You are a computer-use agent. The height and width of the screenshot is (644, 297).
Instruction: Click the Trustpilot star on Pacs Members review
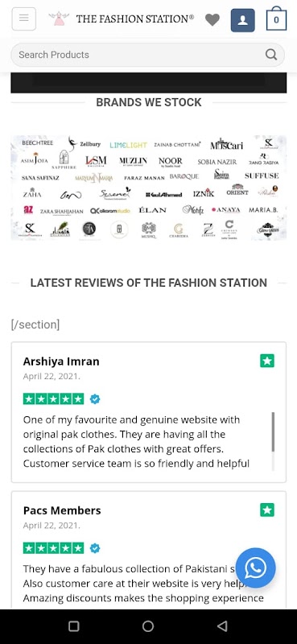(x=267, y=510)
